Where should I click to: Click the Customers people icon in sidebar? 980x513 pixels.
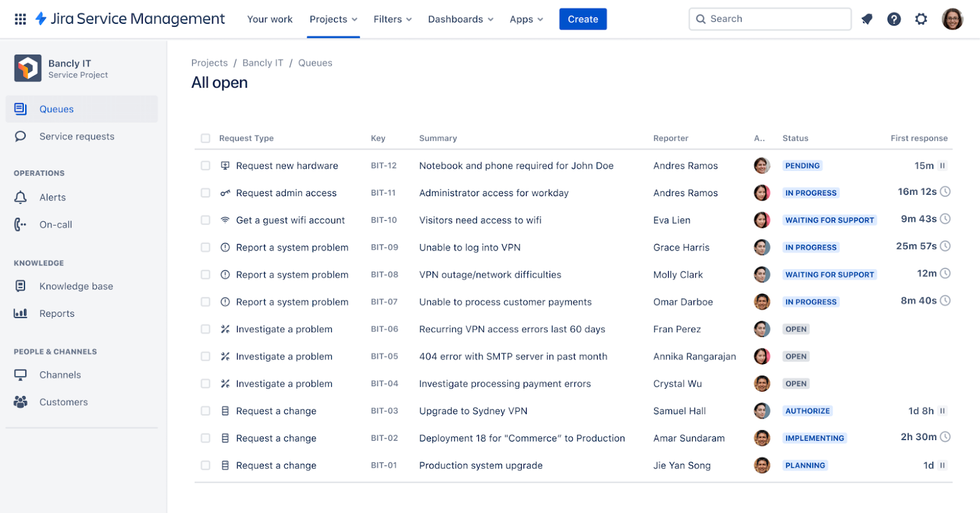20,402
